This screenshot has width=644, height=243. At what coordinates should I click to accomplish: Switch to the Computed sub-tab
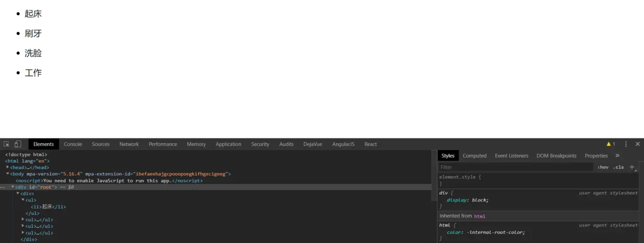(x=475, y=156)
